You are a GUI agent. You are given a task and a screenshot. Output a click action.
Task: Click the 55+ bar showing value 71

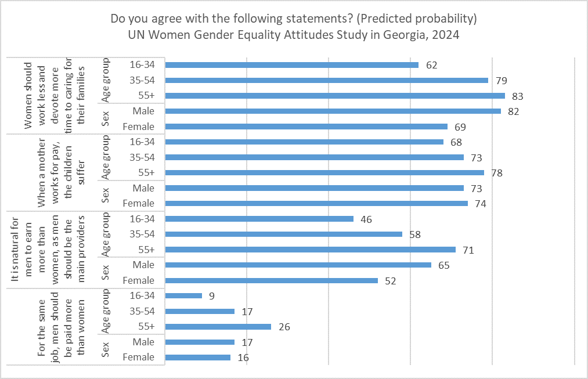pos(311,250)
